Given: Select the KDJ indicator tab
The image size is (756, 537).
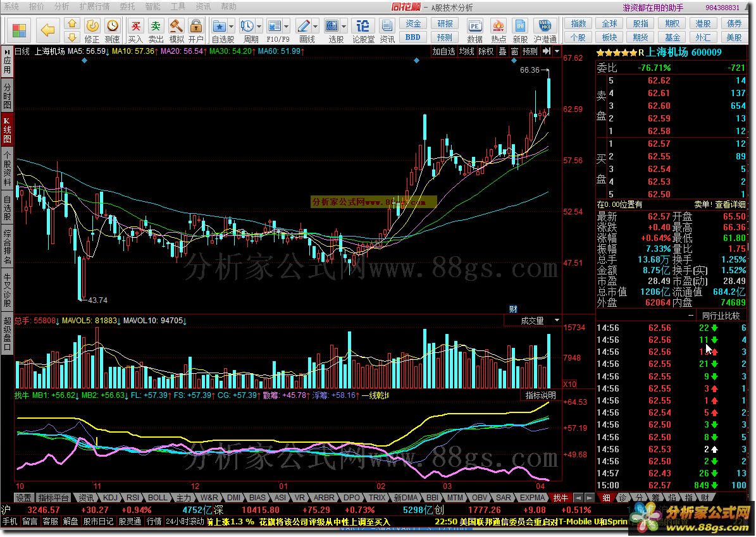Looking at the screenshot, I should tap(110, 498).
